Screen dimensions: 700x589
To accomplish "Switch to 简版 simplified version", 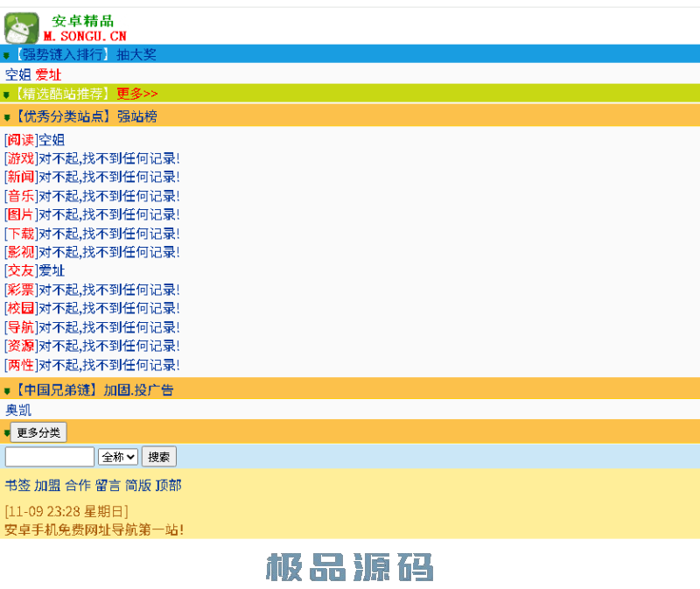I will [137, 485].
